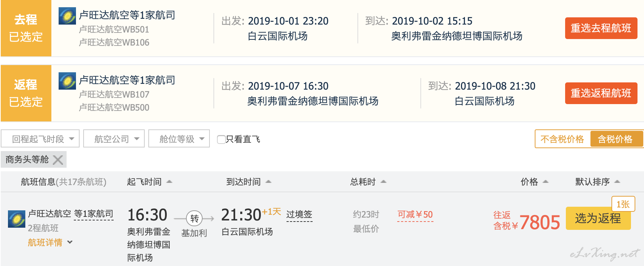Screen dimensions: 644x266
Task: Click the 转 transfer icon at 基加利
Action: [194, 218]
